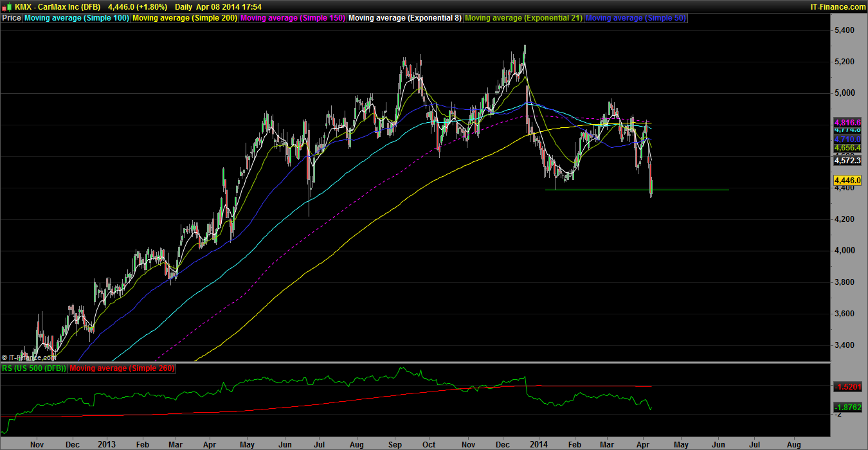
Task: Click the yellow 4,446.0 current price tag
Action: pyautogui.click(x=847, y=181)
